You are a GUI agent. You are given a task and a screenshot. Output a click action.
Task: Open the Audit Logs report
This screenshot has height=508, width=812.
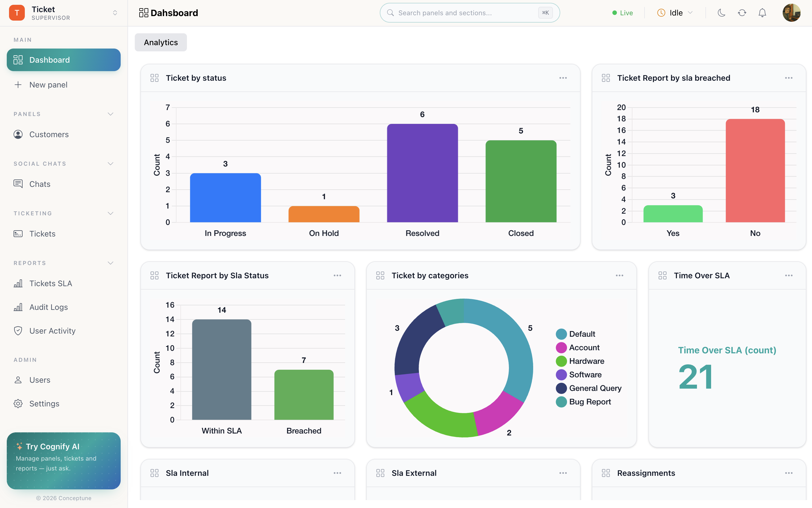(x=64, y=307)
